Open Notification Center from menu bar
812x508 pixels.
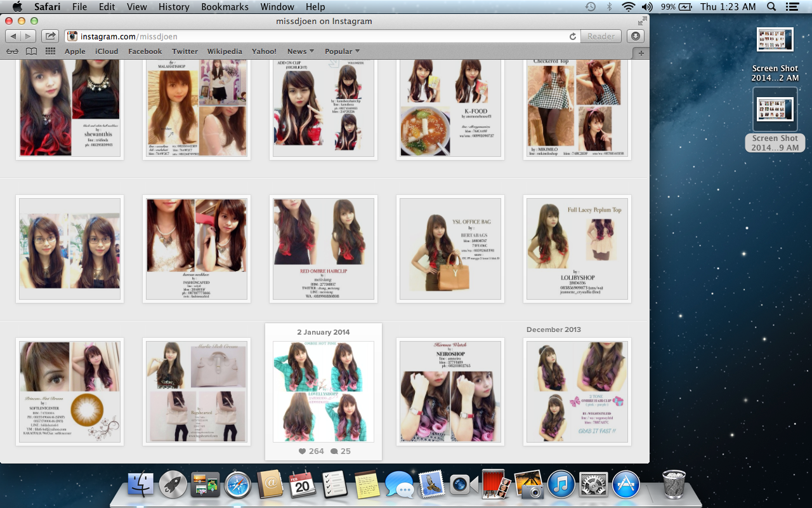[792, 6]
